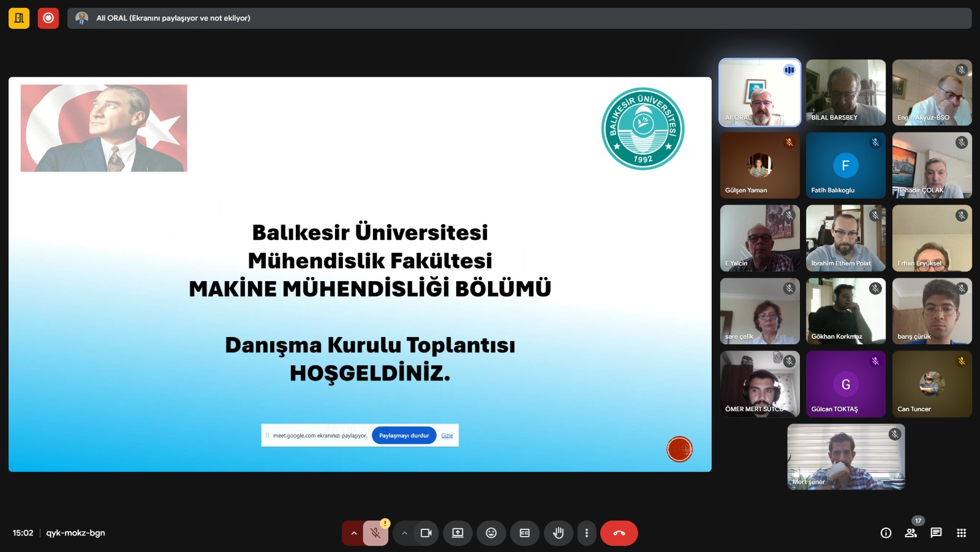This screenshot has width=980, height=552.
Task: Select sare çelik's video tile
Action: coord(760,311)
